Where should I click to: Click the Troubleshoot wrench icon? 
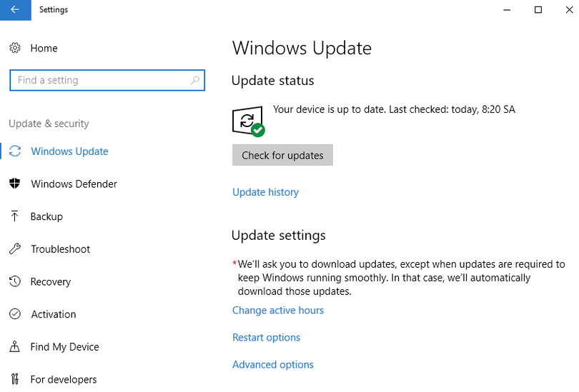coord(15,249)
